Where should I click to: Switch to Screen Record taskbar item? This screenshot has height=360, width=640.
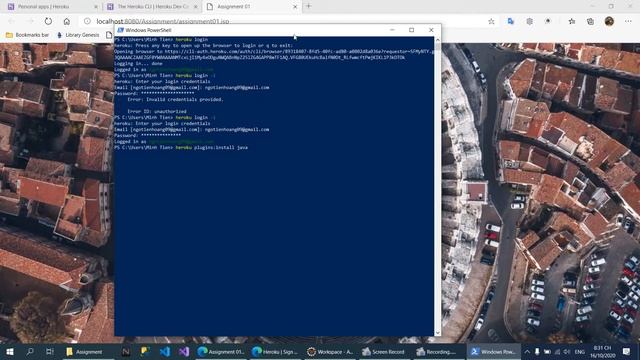pos(384,351)
